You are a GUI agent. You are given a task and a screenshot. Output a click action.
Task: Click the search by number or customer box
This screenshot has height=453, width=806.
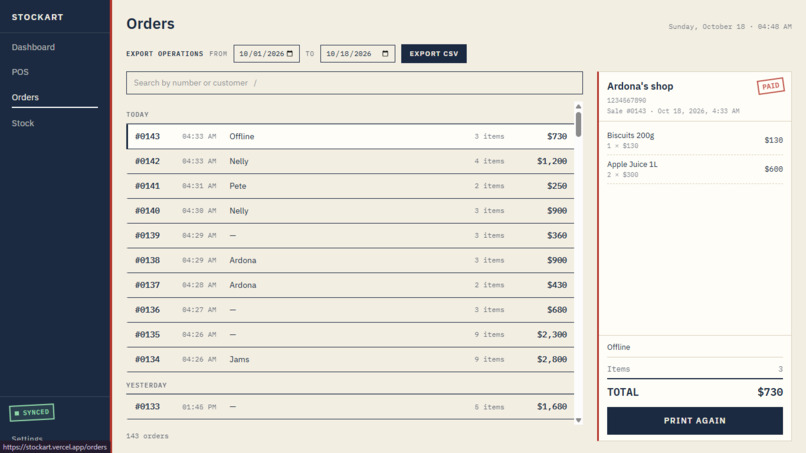tap(354, 83)
